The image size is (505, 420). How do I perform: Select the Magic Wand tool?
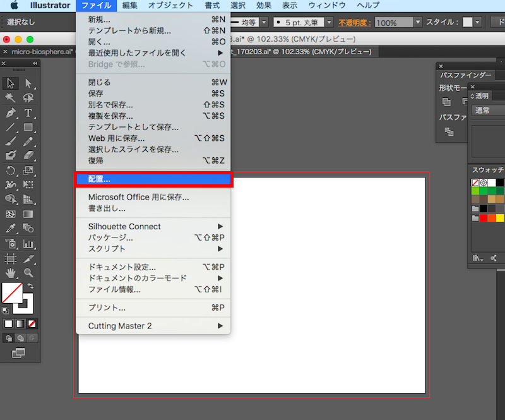tap(11, 98)
